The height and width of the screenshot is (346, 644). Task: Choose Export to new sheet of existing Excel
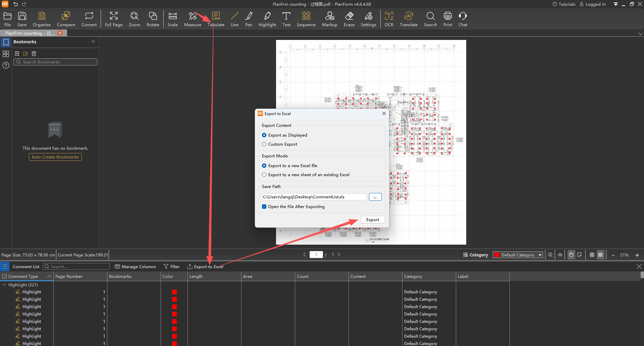click(264, 175)
